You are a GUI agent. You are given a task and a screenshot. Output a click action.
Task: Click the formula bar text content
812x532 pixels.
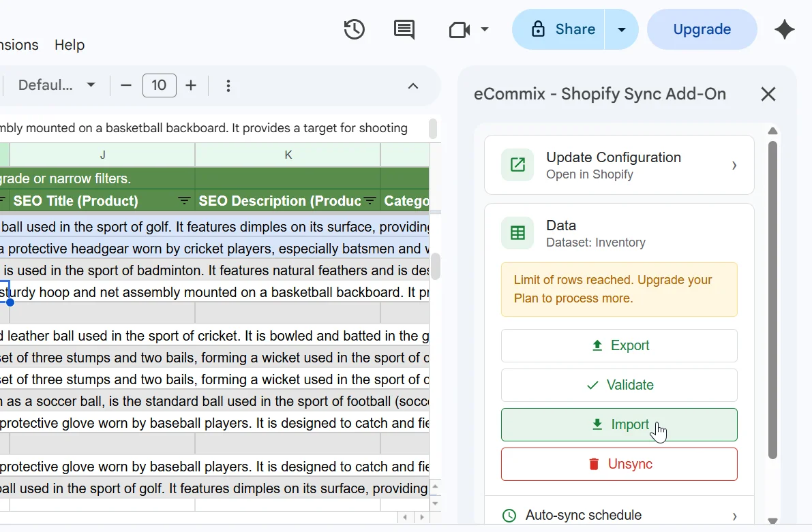(x=204, y=128)
